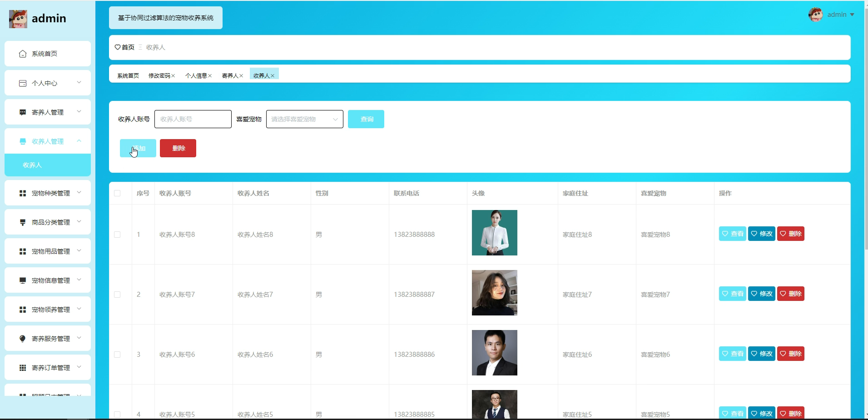The height and width of the screenshot is (420, 868).
Task: Expand the 个人中心 sidebar menu
Action: (x=79, y=83)
